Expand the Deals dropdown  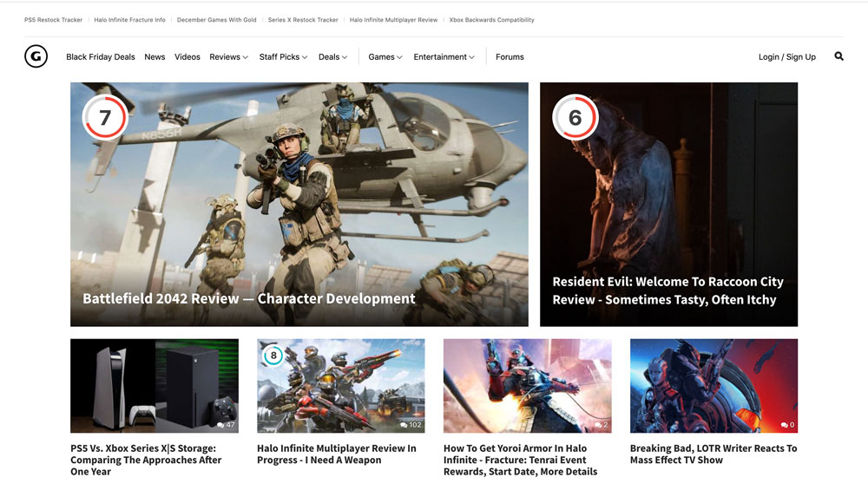point(332,57)
